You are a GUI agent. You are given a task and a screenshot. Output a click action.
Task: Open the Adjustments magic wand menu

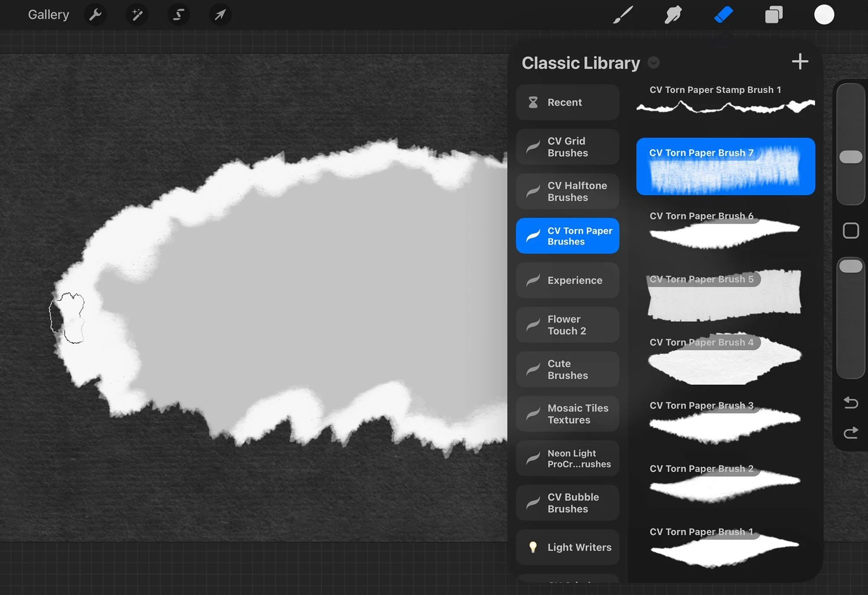[137, 15]
